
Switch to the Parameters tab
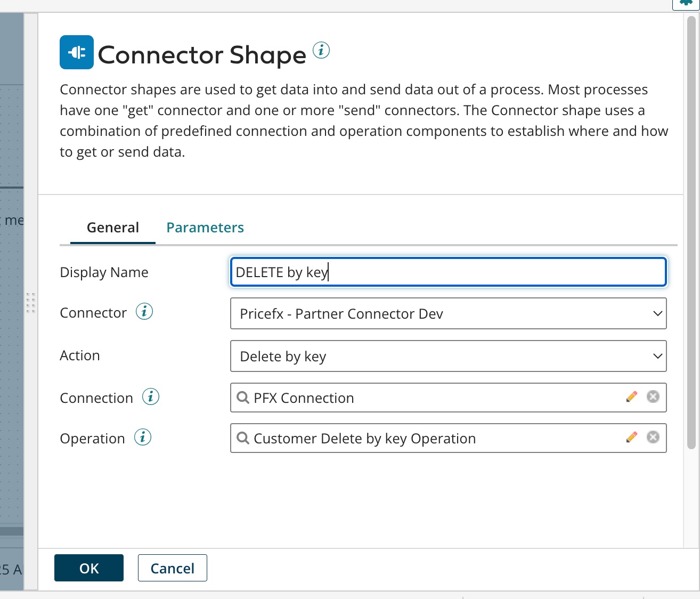205,228
